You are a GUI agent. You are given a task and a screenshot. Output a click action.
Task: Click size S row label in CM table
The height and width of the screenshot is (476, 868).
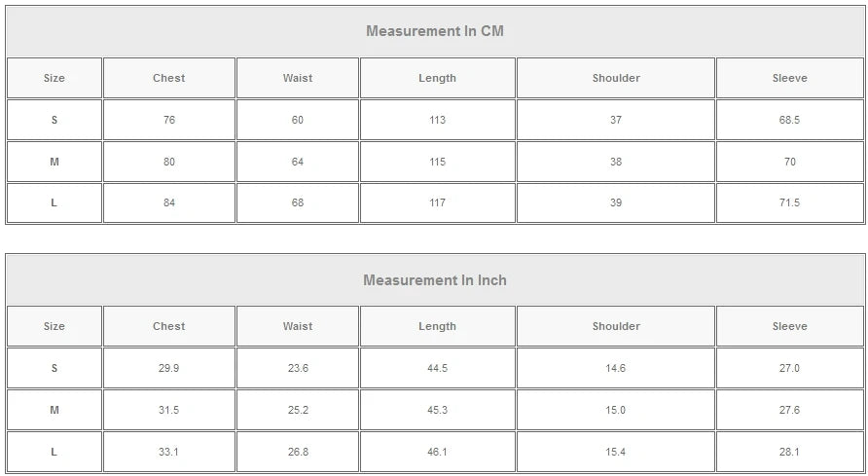point(54,120)
